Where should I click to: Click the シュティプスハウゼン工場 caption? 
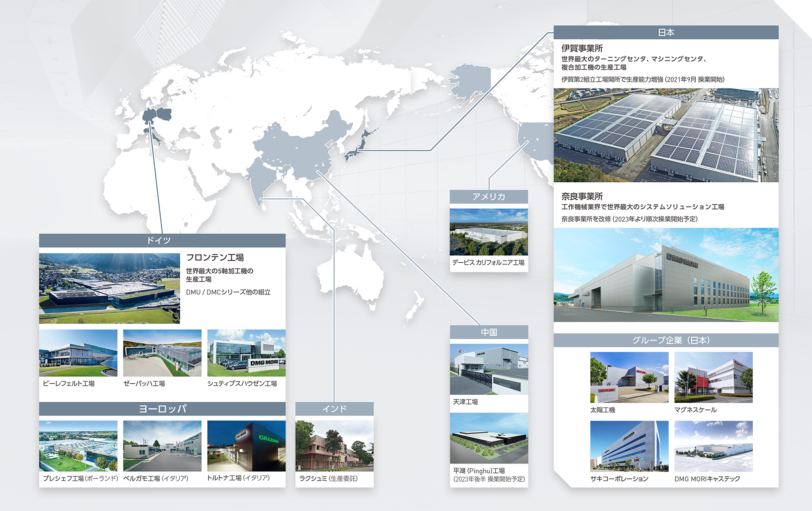tap(242, 384)
